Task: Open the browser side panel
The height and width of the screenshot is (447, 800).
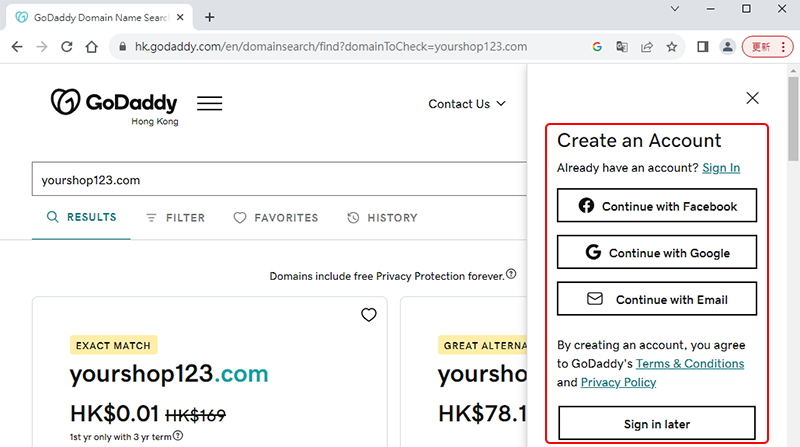Action: tap(703, 47)
